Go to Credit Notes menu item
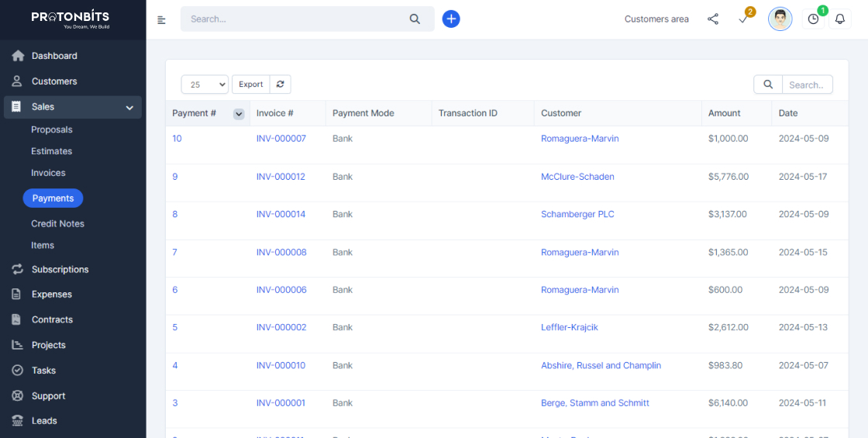This screenshot has width=868, height=438. pyautogui.click(x=57, y=223)
